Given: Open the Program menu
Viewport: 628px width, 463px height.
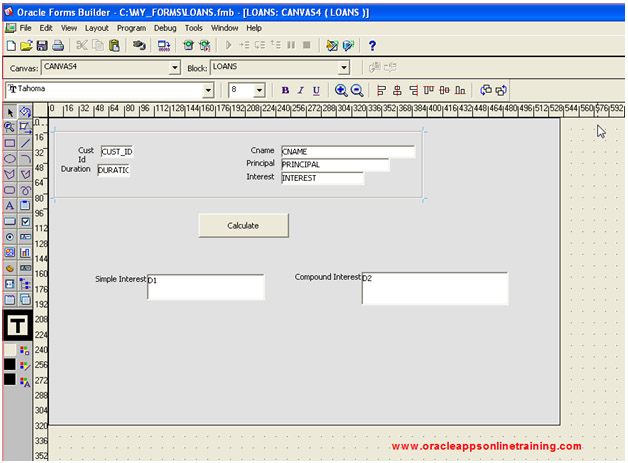Looking at the screenshot, I should (131, 28).
